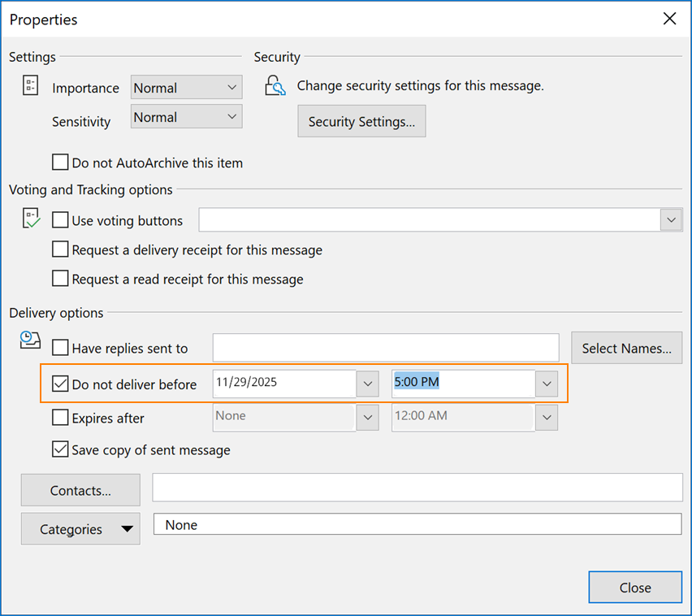Click the 5:00 PM time field
The width and height of the screenshot is (692, 616).
(x=464, y=384)
